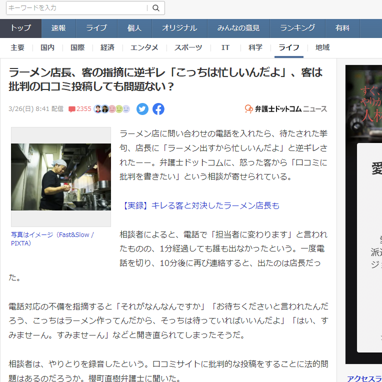Click the アクセスランキング link at right
Image resolution: width=382 pixels, height=382 pixels.
[x=364, y=378]
